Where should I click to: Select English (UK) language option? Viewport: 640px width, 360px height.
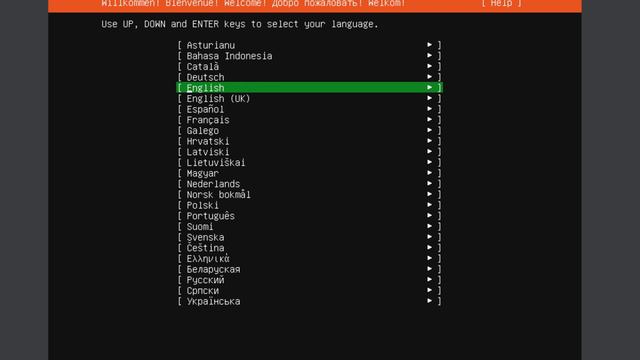[x=309, y=98]
